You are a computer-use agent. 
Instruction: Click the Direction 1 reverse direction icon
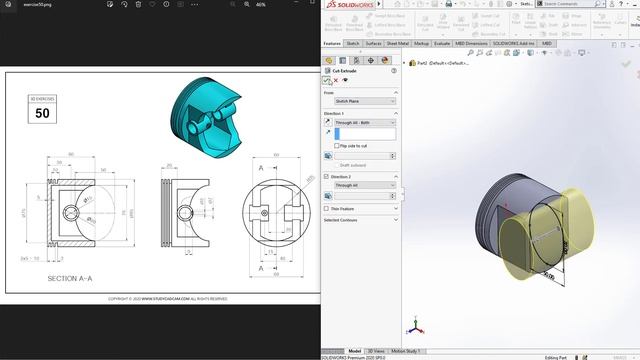(328, 122)
